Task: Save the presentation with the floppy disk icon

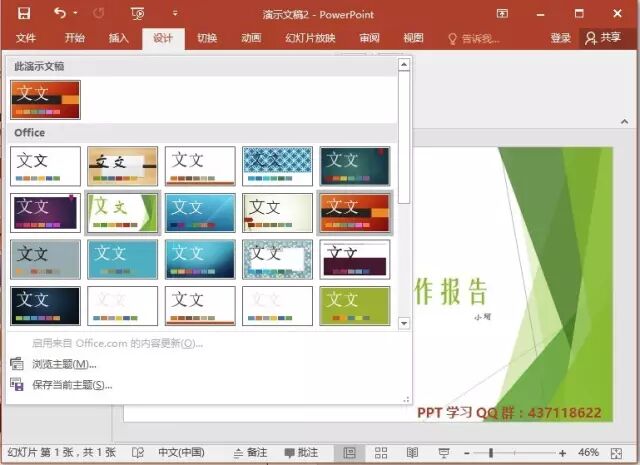Action: click(24, 13)
